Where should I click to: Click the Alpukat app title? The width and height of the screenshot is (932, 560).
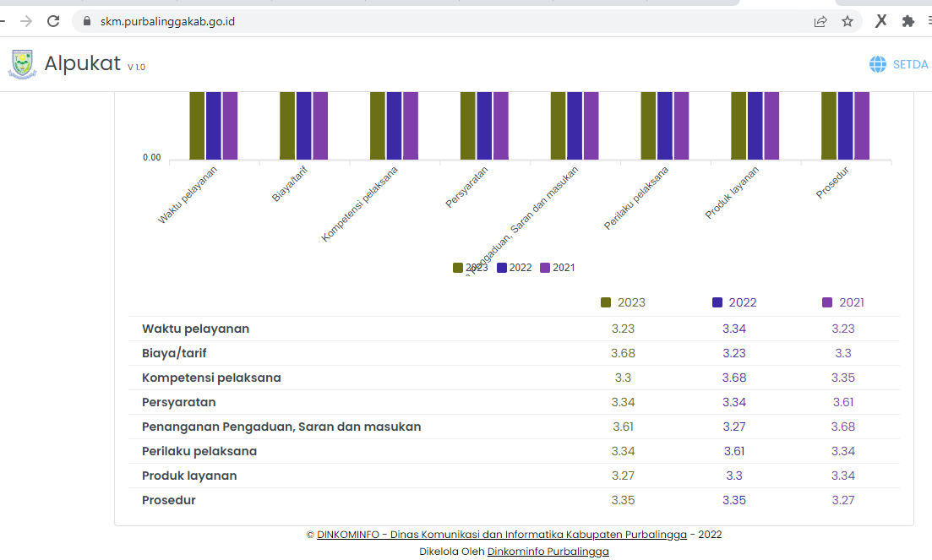click(x=83, y=63)
